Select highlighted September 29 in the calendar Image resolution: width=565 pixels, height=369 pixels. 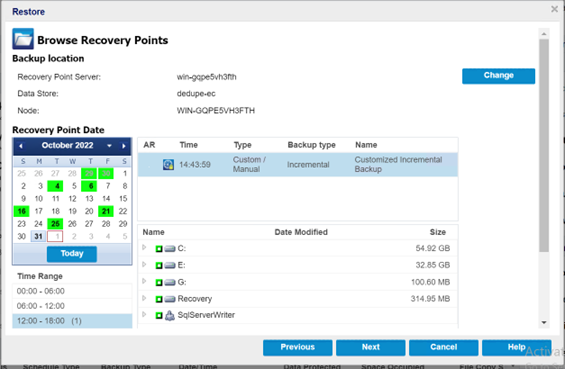click(89, 174)
